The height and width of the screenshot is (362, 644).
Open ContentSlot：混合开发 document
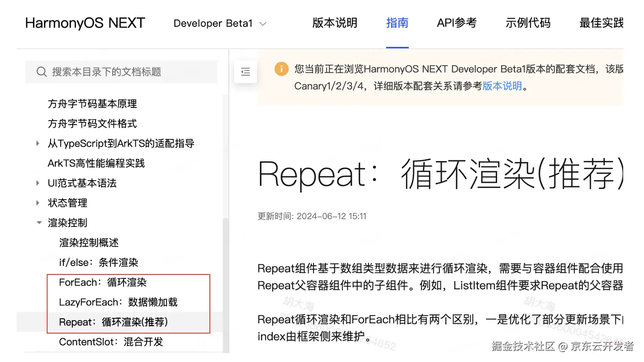coord(111,342)
